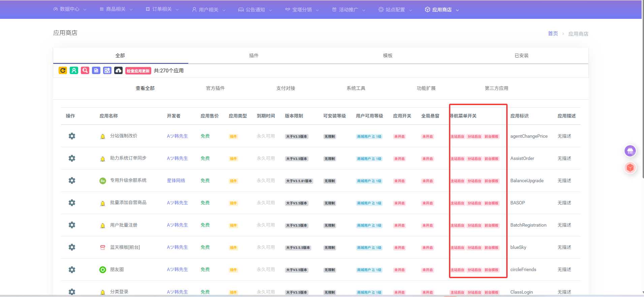Open gear settings for 分站强制改价 row
Screen dimensions: 644x297
(x=72, y=136)
